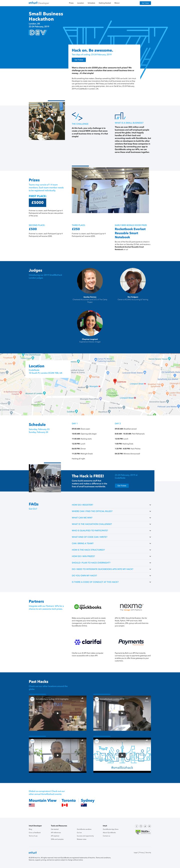Screen dimensions: 180x868
Task: Expand FAQ What can we win
Action: click(x=111, y=518)
